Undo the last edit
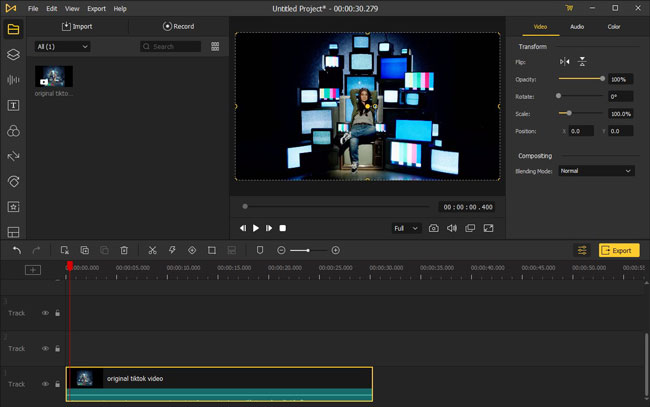This screenshot has width=650, height=407. 17,250
